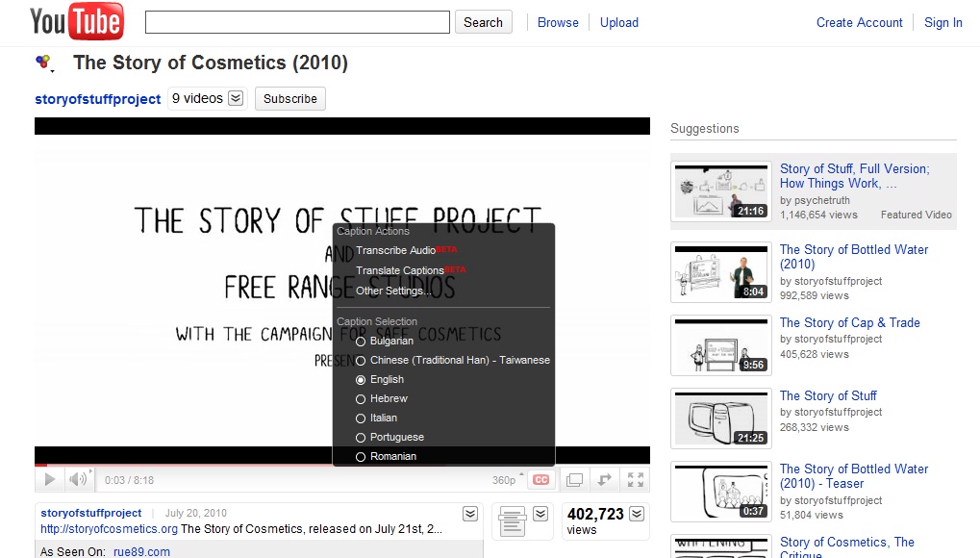Screen dimensions: 980x558
Task: Enter fullscreen mode
Action: pos(636,480)
